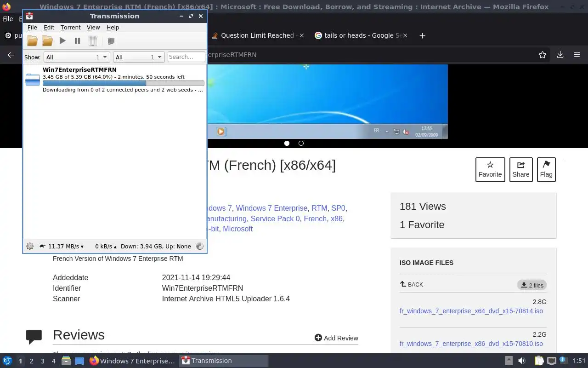Click the Share button
This screenshot has height=368, width=588.
pyautogui.click(x=521, y=169)
